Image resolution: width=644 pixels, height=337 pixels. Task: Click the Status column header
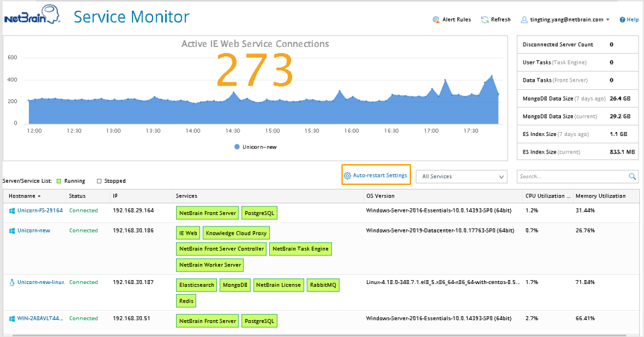(x=77, y=196)
